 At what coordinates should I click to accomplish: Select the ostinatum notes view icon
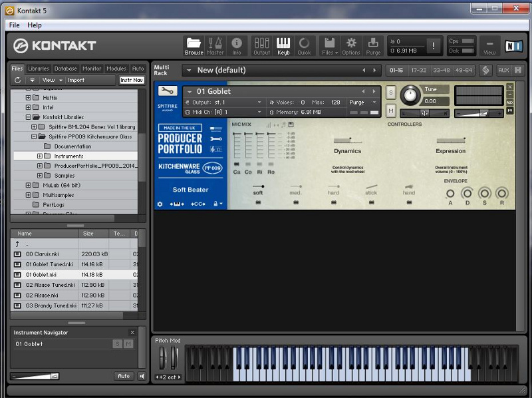(215, 148)
